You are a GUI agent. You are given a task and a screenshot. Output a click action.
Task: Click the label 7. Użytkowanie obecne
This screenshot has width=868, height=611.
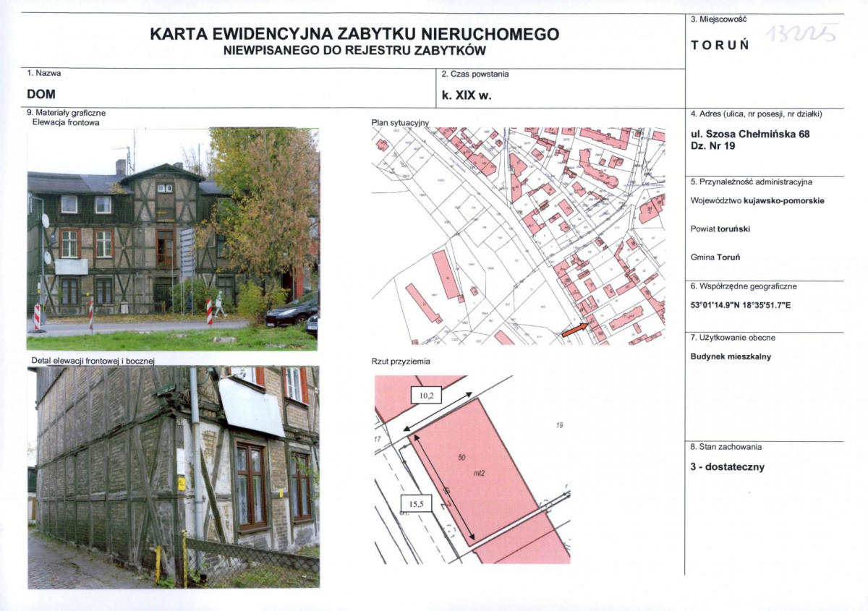733,338
